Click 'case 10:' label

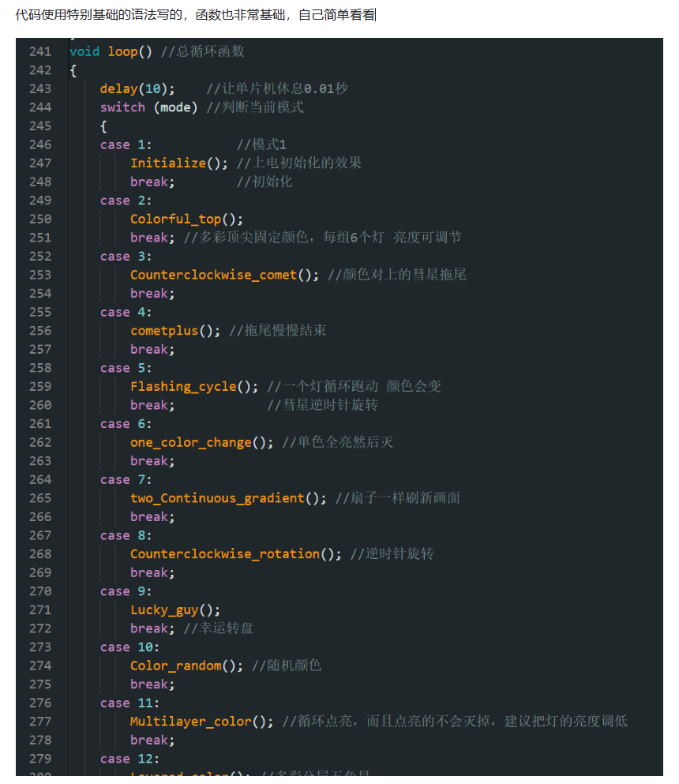click(129, 647)
